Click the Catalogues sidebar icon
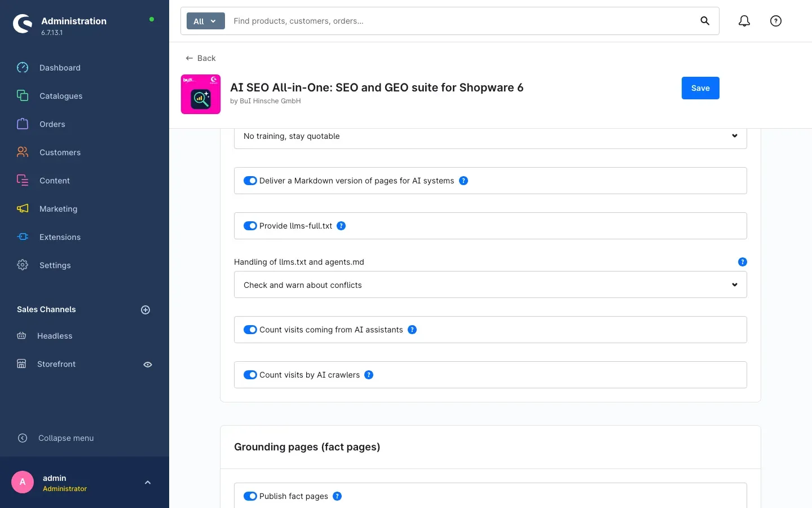Image resolution: width=812 pixels, height=508 pixels. [23, 96]
